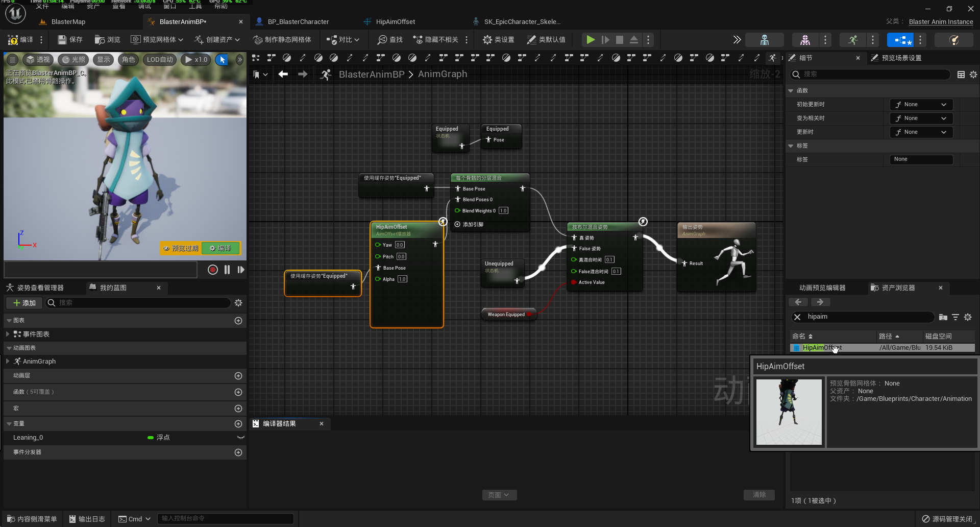Open 输出日志 output log
The image size is (980, 527).
click(x=87, y=519)
